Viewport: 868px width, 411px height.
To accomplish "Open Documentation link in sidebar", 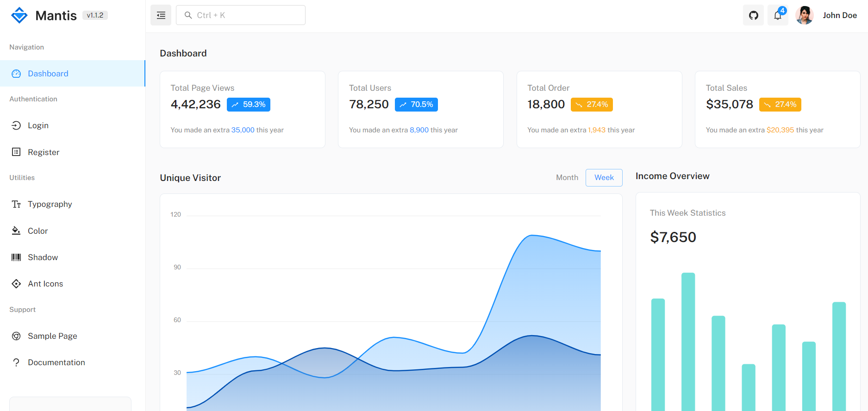I will coord(73,362).
